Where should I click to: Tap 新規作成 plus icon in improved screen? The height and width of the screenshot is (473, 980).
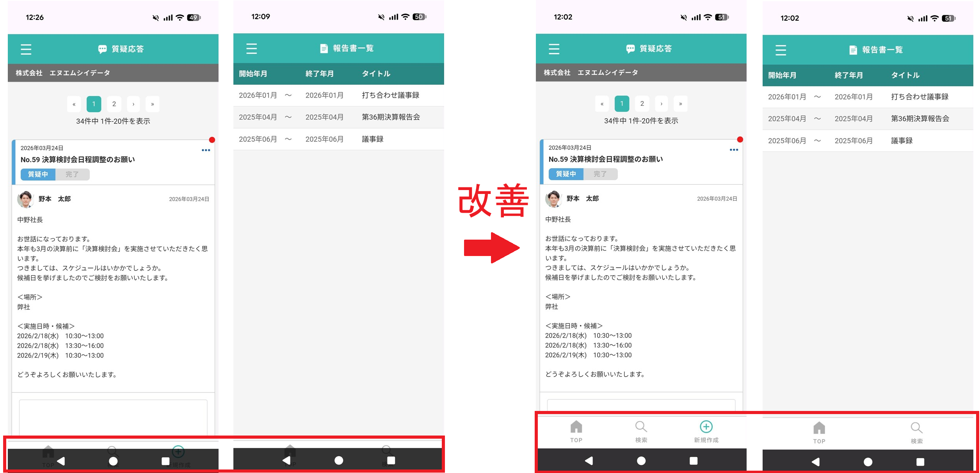click(706, 427)
